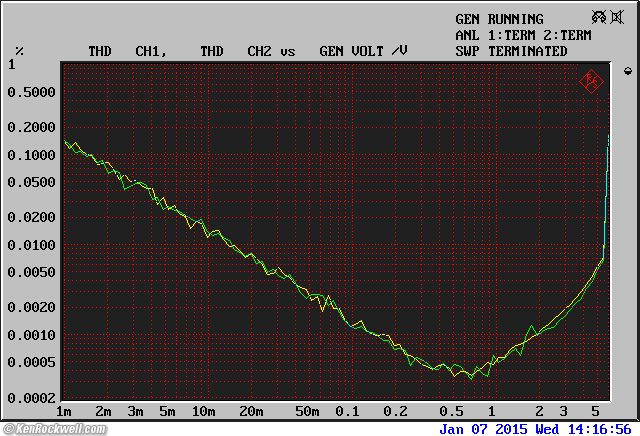Click the GEN RUNNING status text
Viewport: 640px width, 436px height.
click(x=499, y=19)
